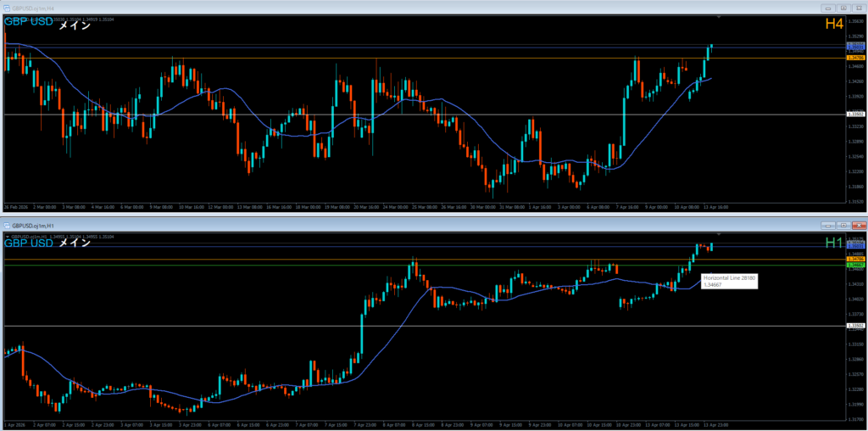Close the H4 chart window

click(x=858, y=7)
